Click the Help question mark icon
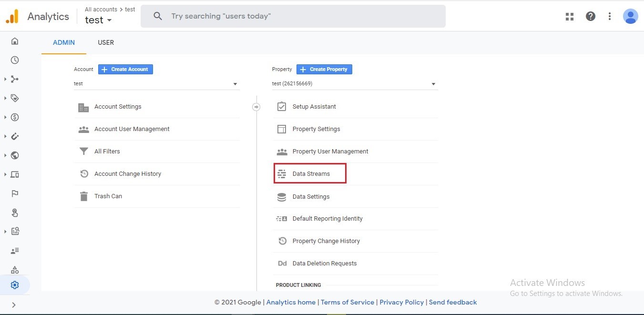The height and width of the screenshot is (315, 644). tap(591, 17)
